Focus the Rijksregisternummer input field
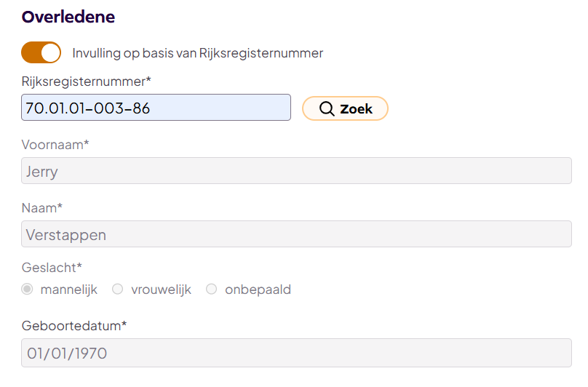This screenshot has width=588, height=387. 156,108
